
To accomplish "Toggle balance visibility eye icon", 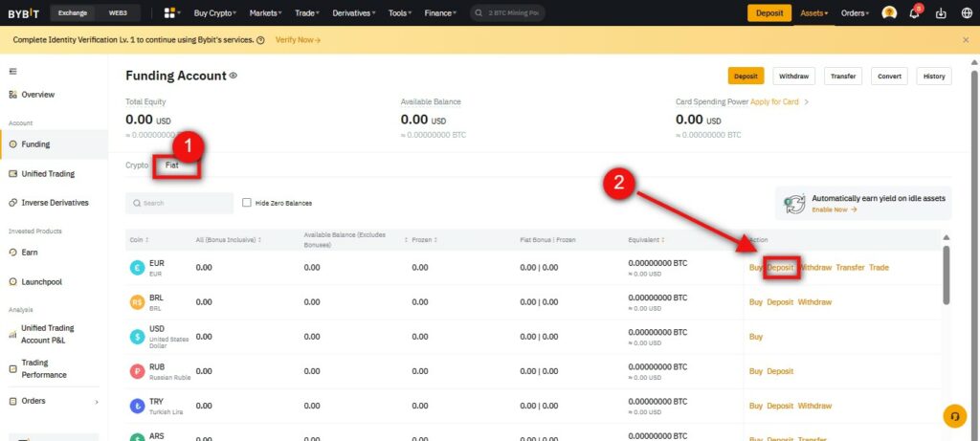I will pyautogui.click(x=234, y=76).
